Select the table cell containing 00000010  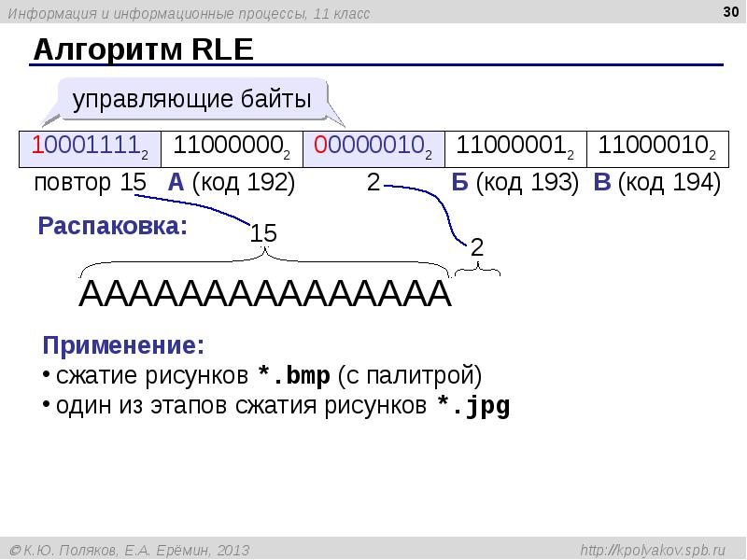[x=373, y=149]
